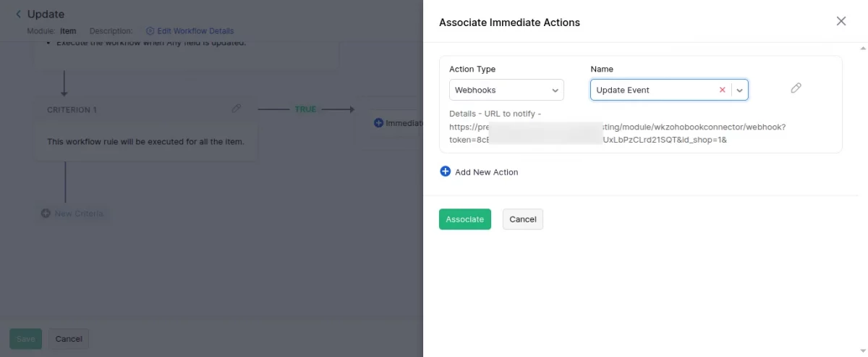
Task: Click the workflow rule description text
Action: tap(145, 141)
